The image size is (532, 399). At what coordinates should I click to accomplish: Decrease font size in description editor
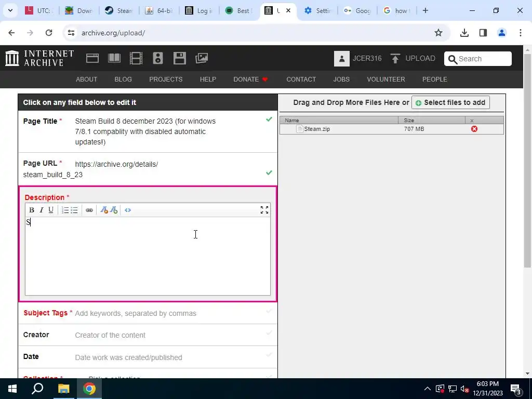tap(104, 210)
